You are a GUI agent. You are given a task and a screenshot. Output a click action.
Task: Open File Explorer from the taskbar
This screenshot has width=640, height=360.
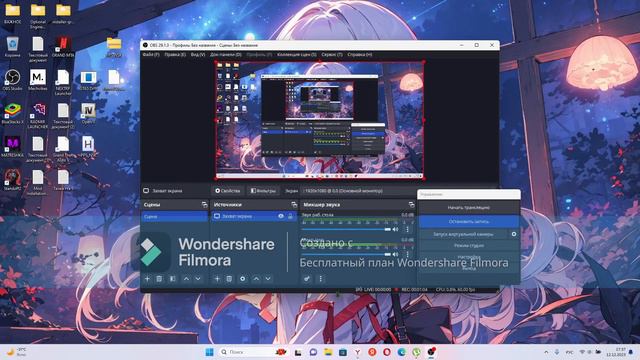pyautogui.click(x=328, y=352)
